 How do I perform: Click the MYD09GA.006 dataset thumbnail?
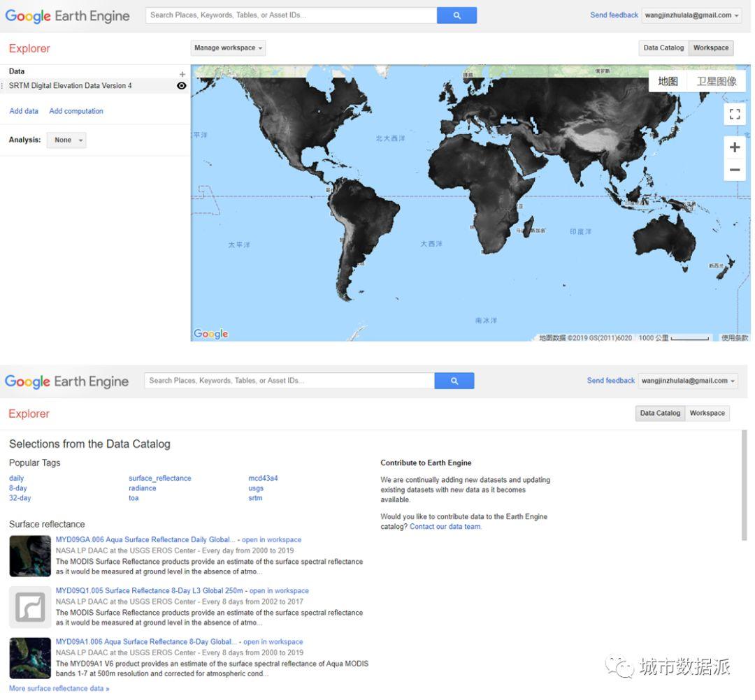coord(30,555)
